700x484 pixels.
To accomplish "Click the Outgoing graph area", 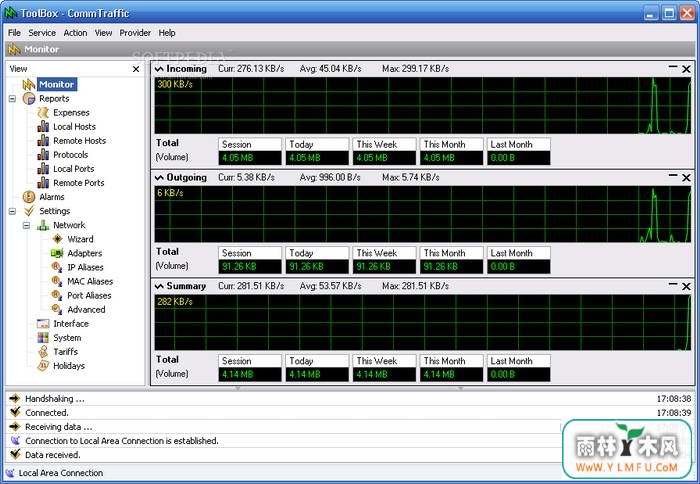I will tap(422, 214).
